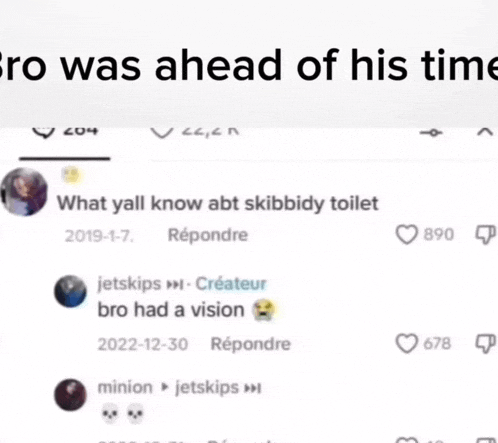Like the skibbidy toilet comment with heart
The width and height of the screenshot is (498, 443).
click(406, 234)
